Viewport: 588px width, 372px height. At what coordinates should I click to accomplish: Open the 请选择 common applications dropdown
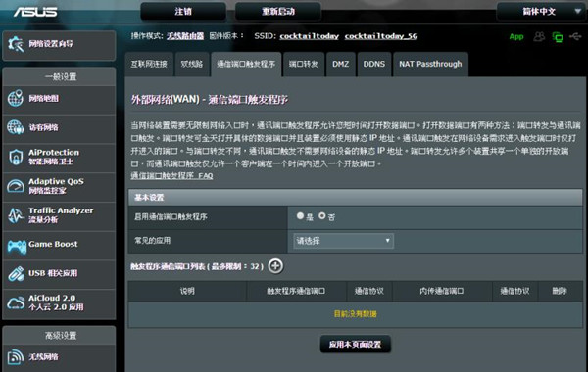pyautogui.click(x=343, y=241)
